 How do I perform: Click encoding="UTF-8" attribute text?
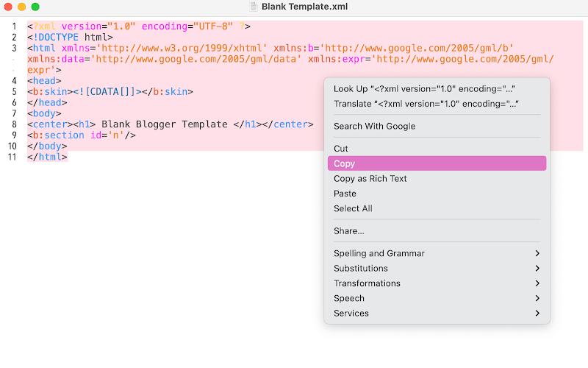pos(187,26)
